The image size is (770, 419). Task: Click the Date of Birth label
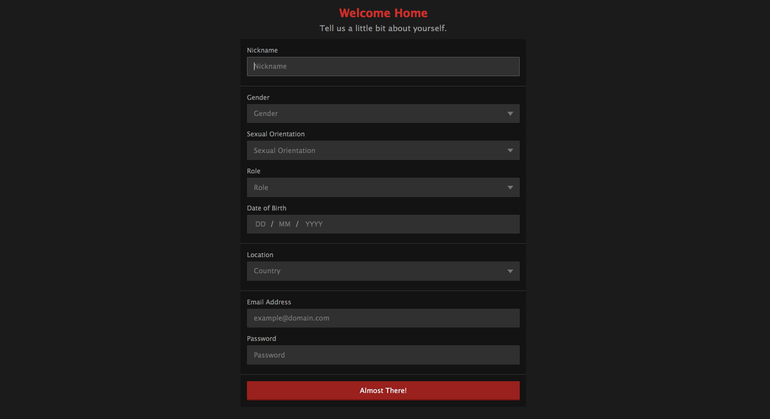pyautogui.click(x=266, y=208)
